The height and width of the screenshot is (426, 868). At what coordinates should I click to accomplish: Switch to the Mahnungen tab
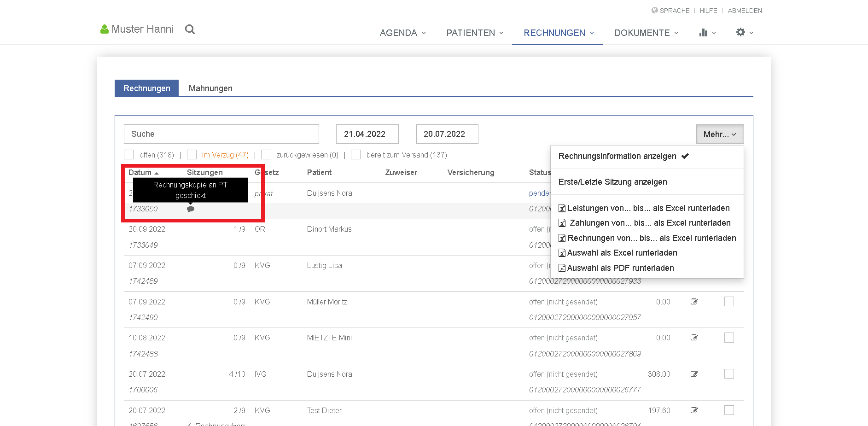(210, 88)
